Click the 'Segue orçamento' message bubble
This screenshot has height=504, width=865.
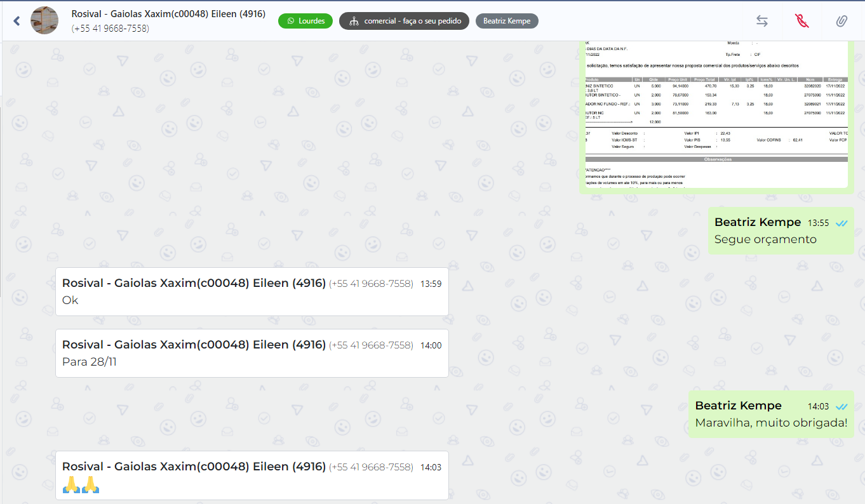[x=765, y=239]
